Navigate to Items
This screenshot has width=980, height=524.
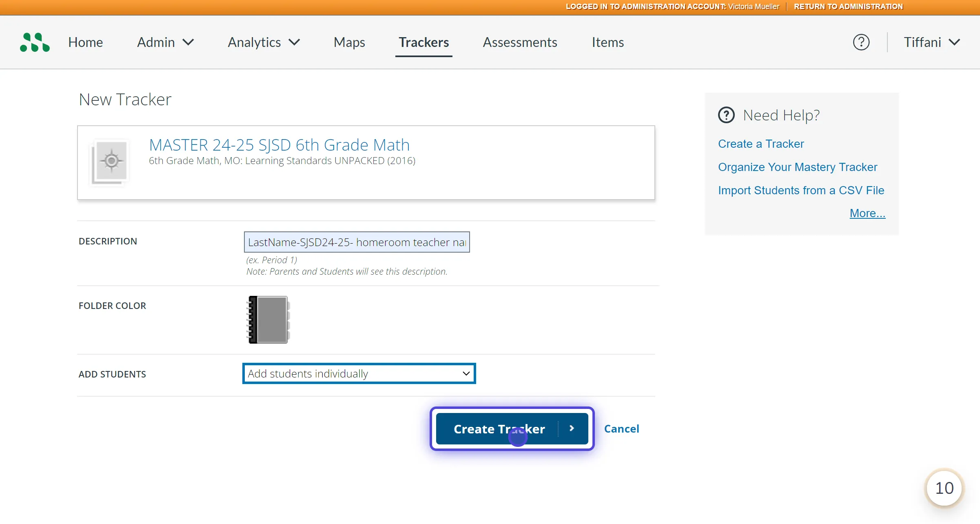(x=608, y=42)
